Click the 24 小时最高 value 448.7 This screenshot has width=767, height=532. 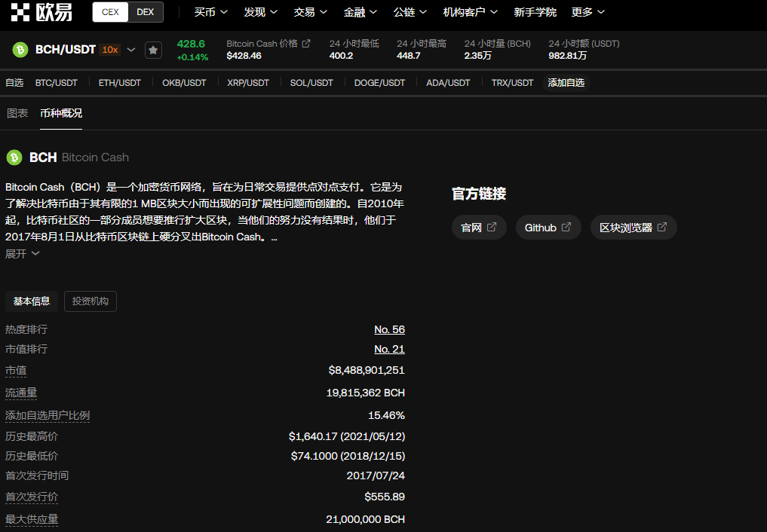point(409,56)
